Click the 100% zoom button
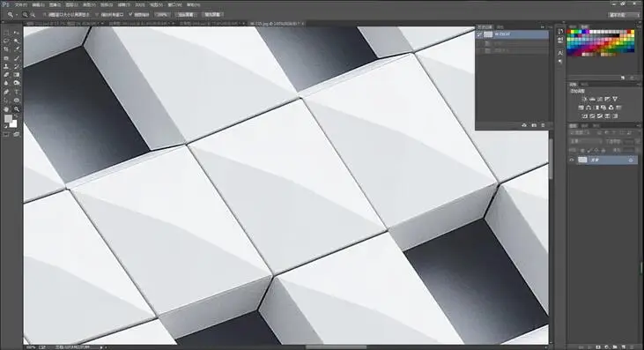Image resolution: width=644 pixels, height=350 pixels. (163, 15)
